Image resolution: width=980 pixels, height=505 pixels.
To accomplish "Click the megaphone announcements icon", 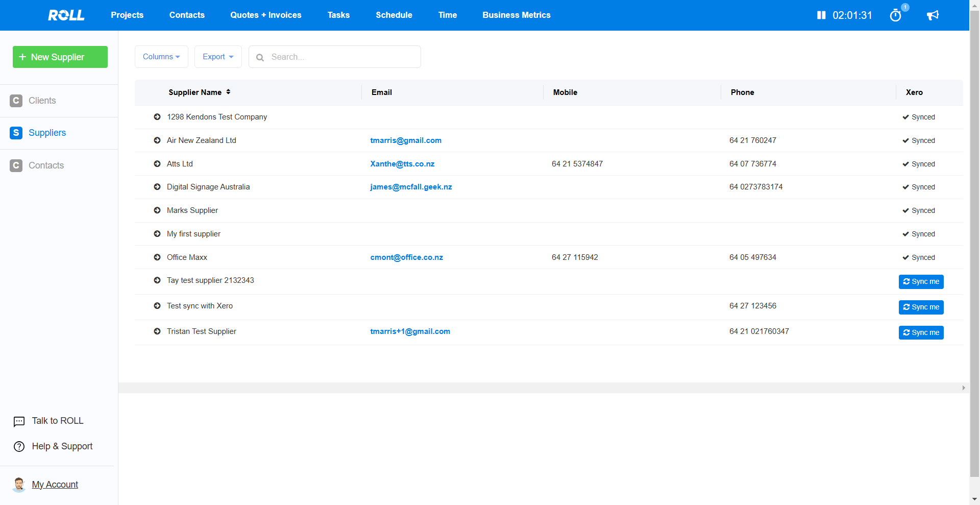I will click(x=933, y=15).
